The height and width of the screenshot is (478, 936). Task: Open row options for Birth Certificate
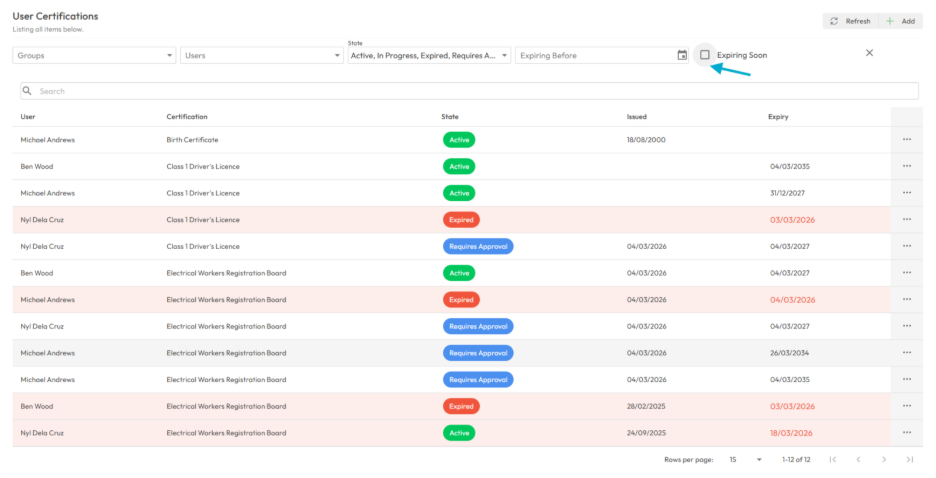point(906,140)
